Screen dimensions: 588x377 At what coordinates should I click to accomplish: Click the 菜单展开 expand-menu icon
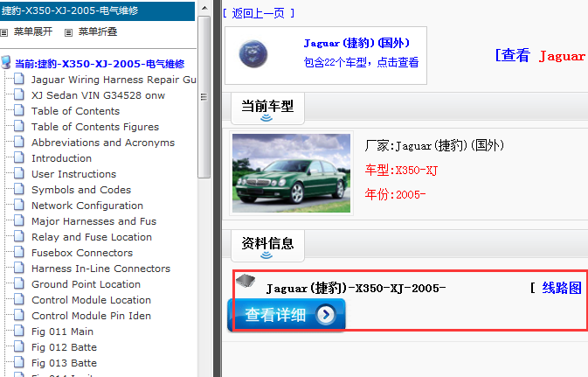[3, 32]
